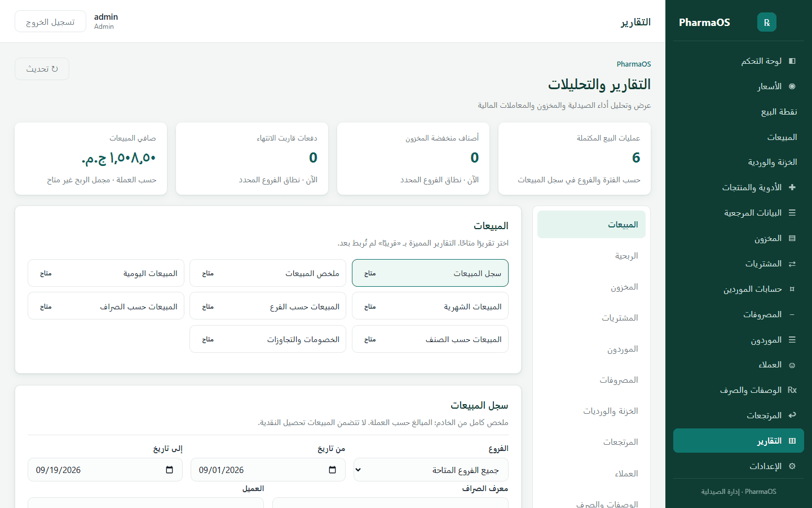
Task: Open the Rx الوصفات والصرف sidebar icon
Action: point(792,390)
